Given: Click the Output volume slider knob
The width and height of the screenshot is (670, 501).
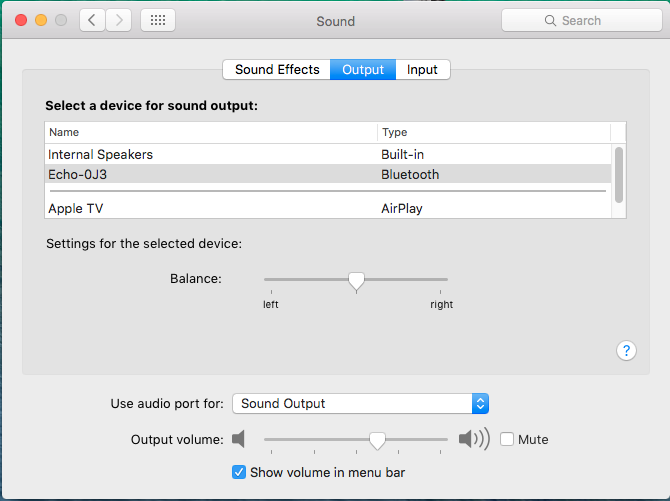Looking at the screenshot, I should (377, 440).
